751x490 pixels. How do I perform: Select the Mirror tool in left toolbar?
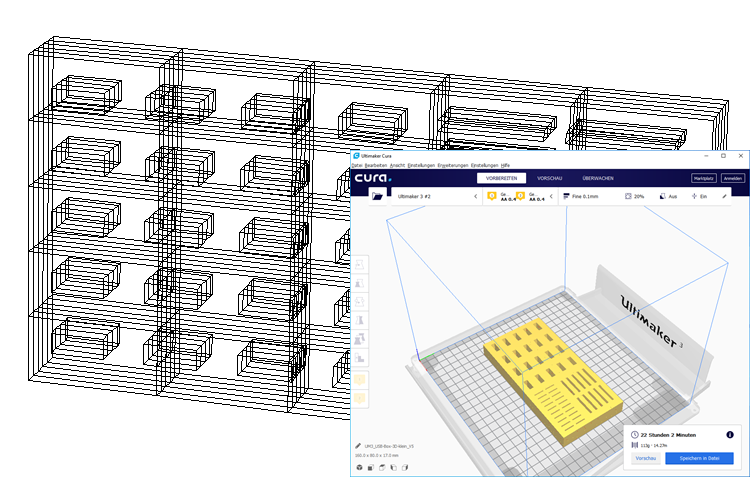coord(359,321)
